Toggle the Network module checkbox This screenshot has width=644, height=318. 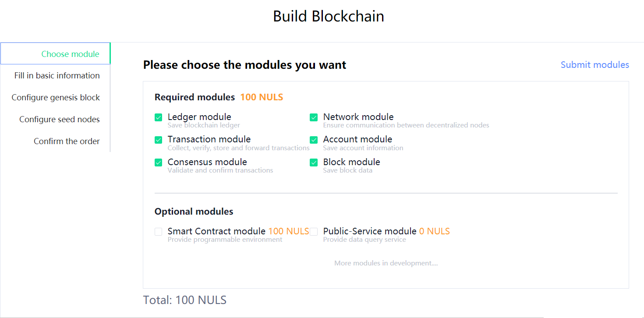coord(314,117)
